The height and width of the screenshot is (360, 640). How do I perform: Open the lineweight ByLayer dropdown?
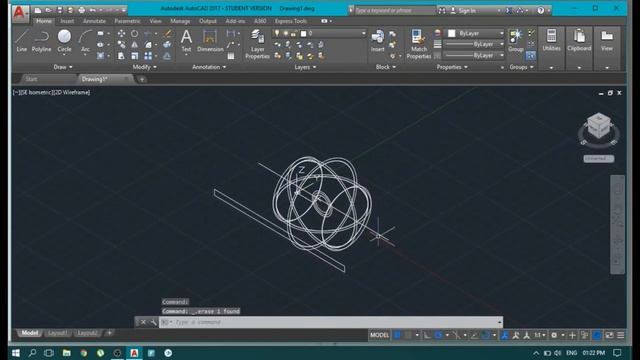[473, 44]
